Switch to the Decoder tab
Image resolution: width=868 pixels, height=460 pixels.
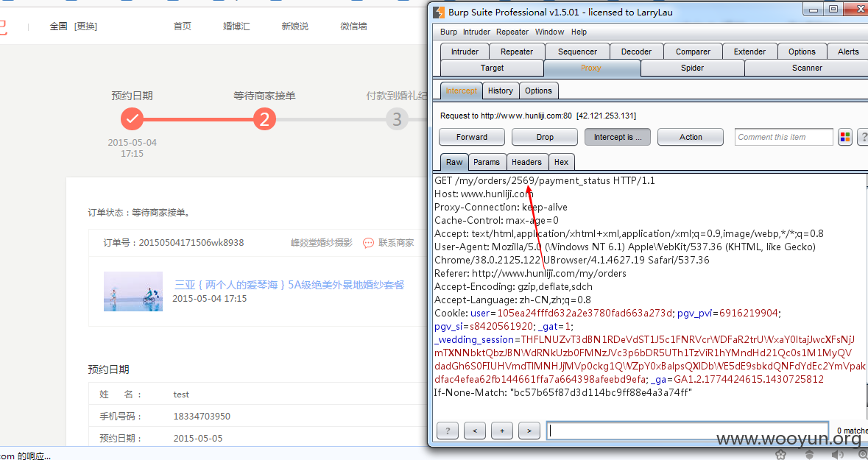pyautogui.click(x=636, y=52)
